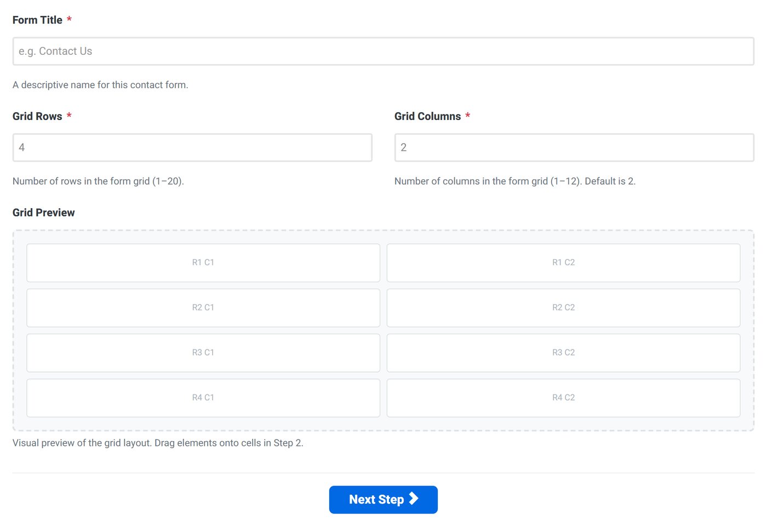Click the 'Grid Preview' heading

click(44, 213)
